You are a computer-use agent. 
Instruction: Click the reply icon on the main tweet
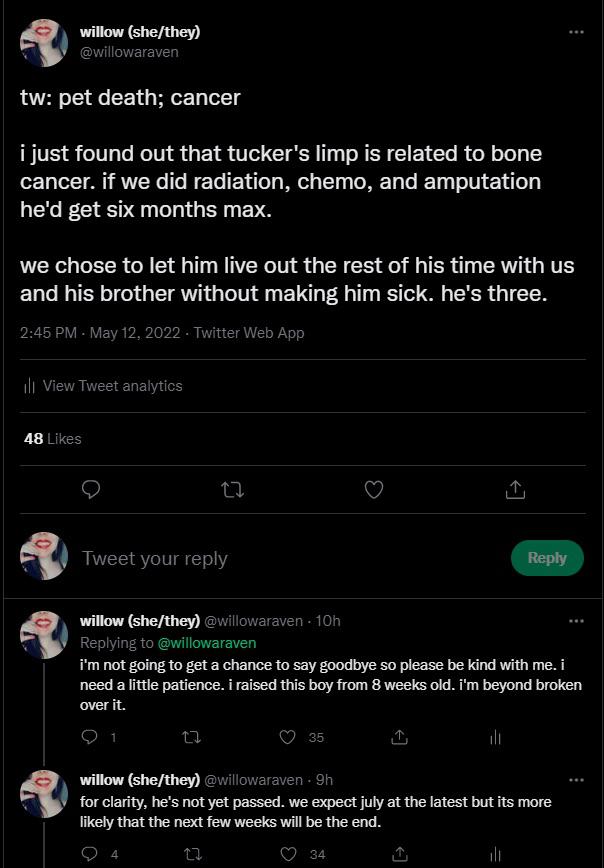pos(90,489)
